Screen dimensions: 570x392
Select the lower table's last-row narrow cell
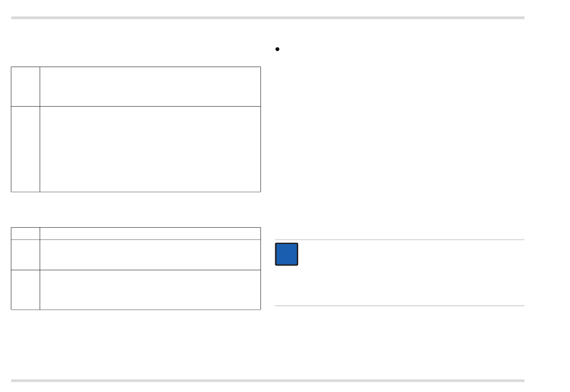(25, 290)
